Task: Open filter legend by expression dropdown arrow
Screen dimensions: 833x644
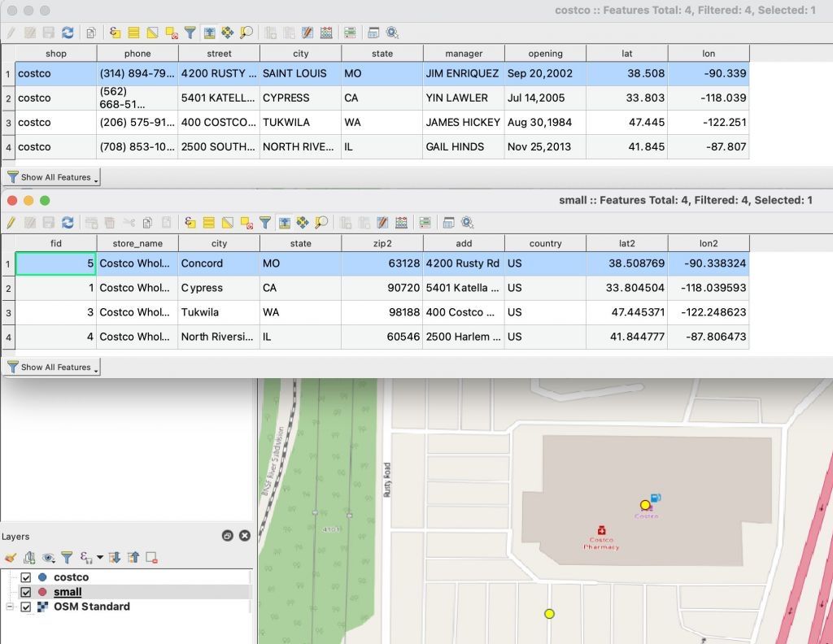Action: click(x=100, y=558)
